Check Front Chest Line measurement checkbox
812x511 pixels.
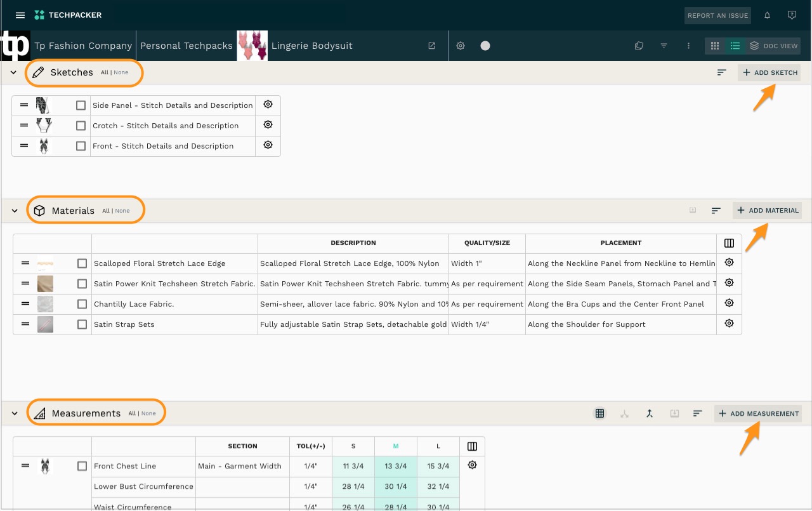click(x=82, y=466)
